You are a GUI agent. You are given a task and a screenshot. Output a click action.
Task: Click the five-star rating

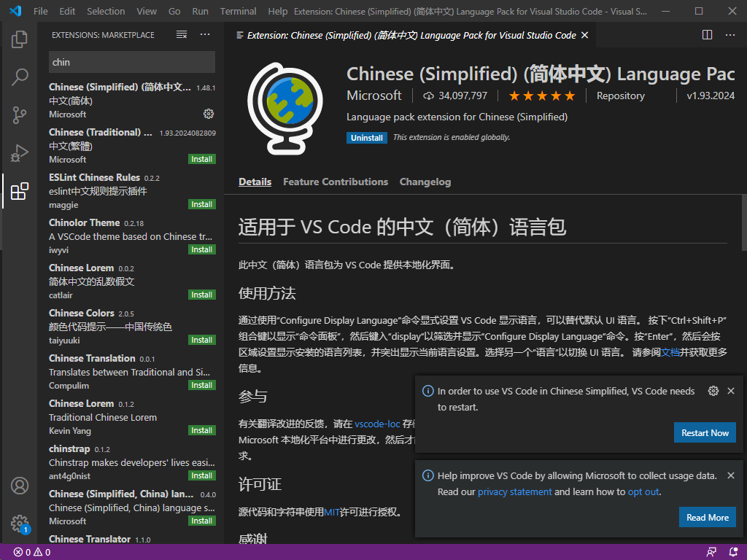click(542, 96)
